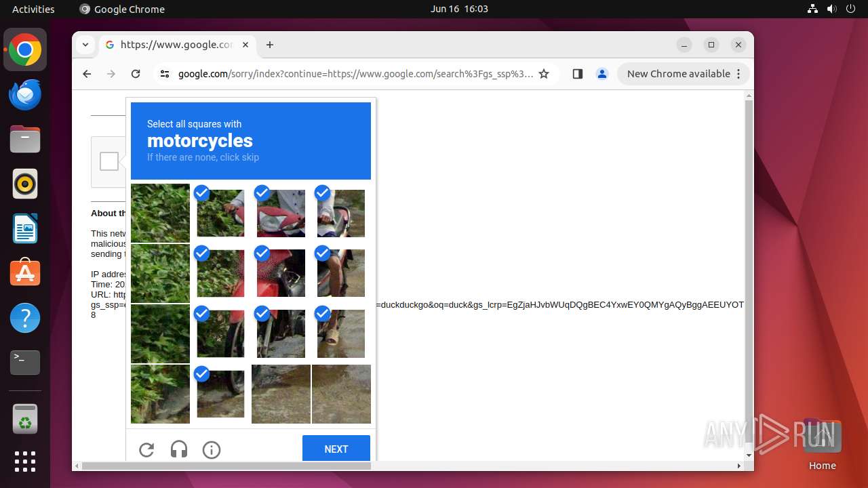Deselect the first-row second-column captcha tile

pos(220,213)
